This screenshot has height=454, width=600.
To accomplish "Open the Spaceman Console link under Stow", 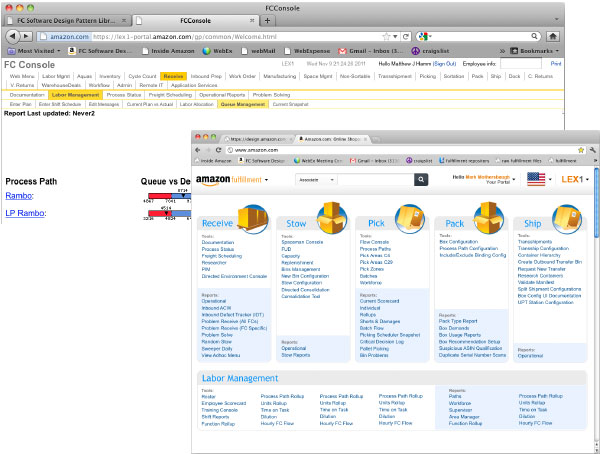I will [302, 242].
